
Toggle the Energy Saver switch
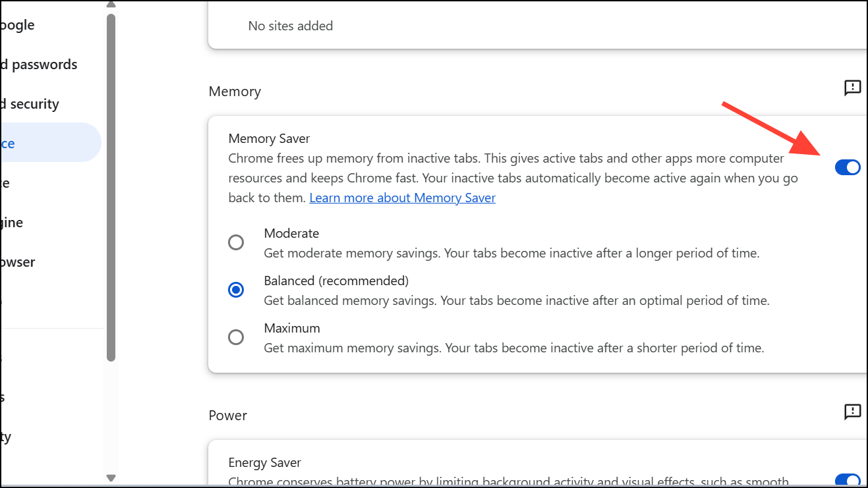[848, 480]
